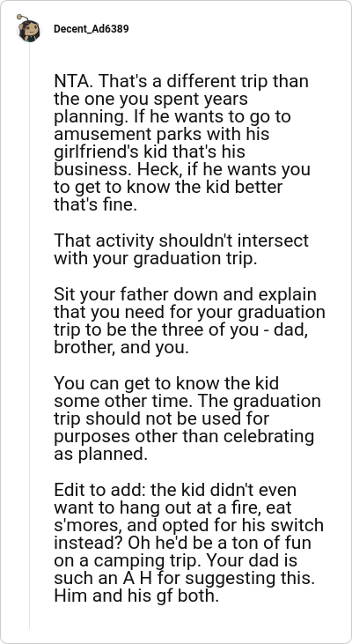This screenshot has height=644, width=352.
Task: Click the phrase "amusement parks with his"
Action: [x=161, y=134]
